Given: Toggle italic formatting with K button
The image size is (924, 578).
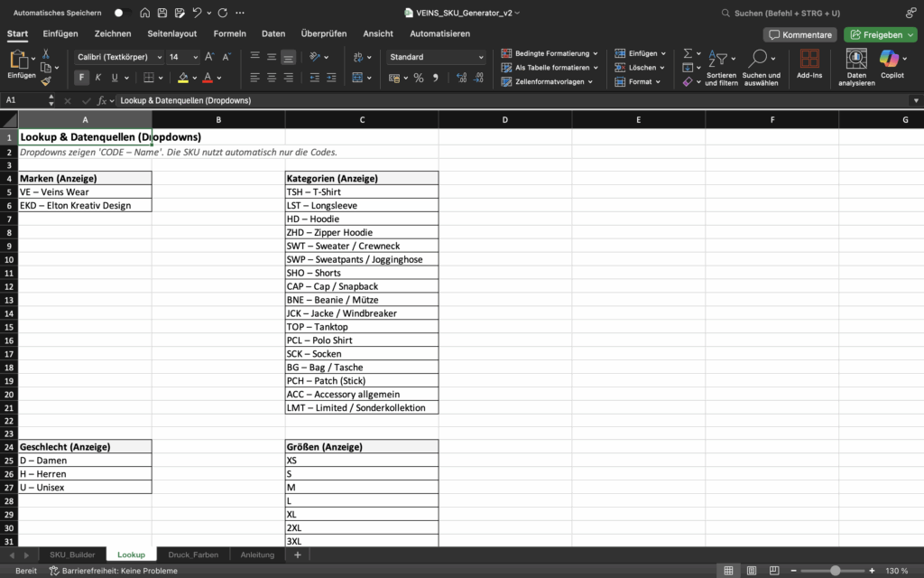Looking at the screenshot, I should tap(99, 78).
